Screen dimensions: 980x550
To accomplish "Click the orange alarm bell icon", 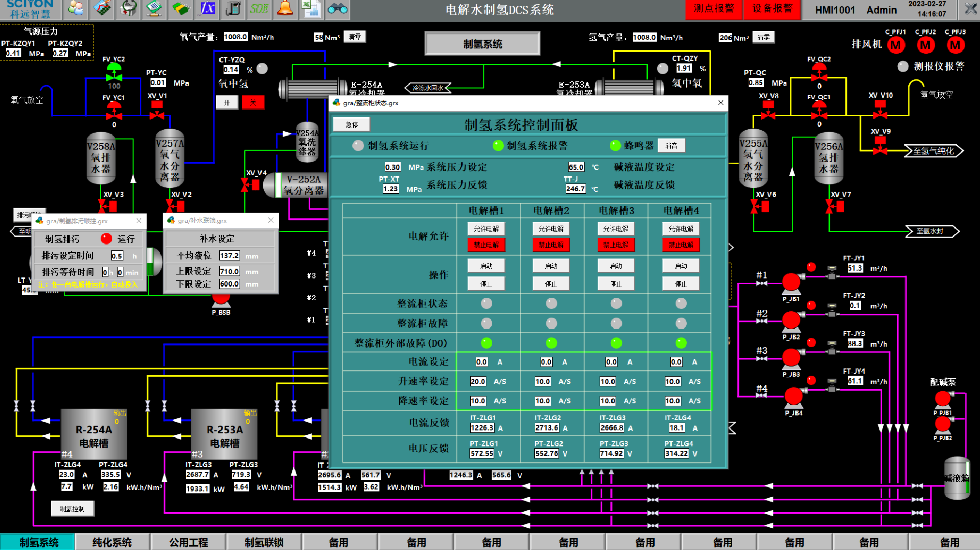I will (x=285, y=8).
